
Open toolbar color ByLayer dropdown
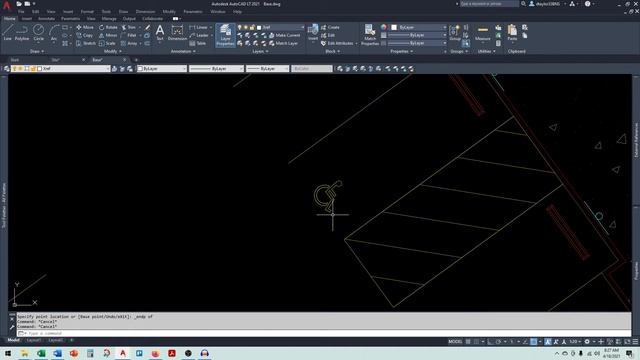162,69
